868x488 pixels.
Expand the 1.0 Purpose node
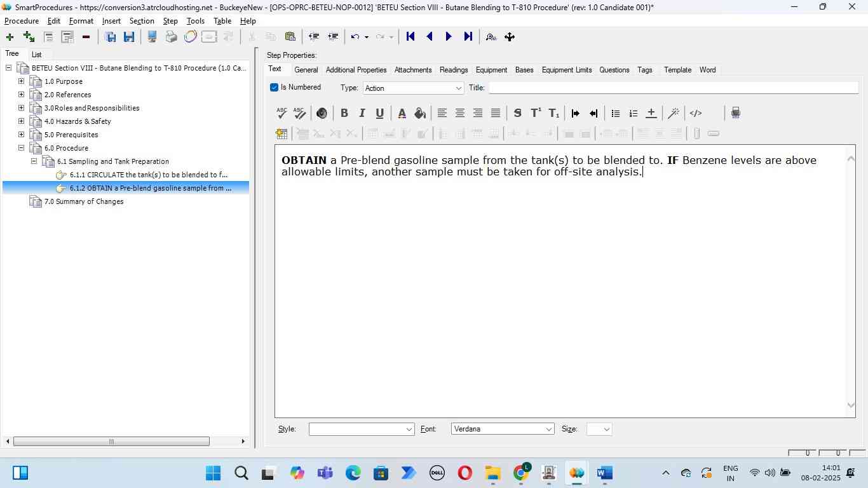click(21, 81)
